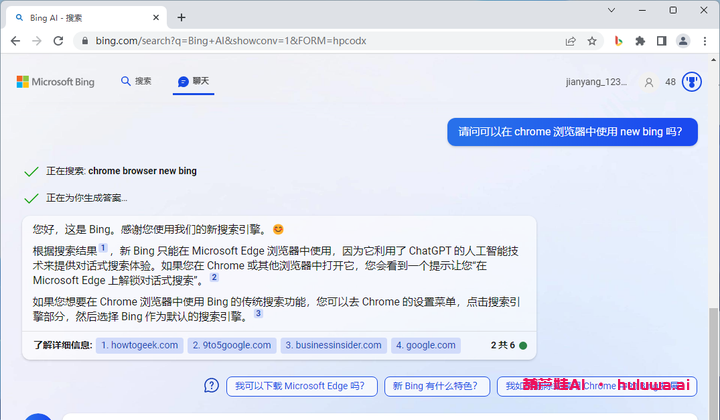
Task: Open the Chrome extensions puzzle icon
Action: [x=640, y=41]
